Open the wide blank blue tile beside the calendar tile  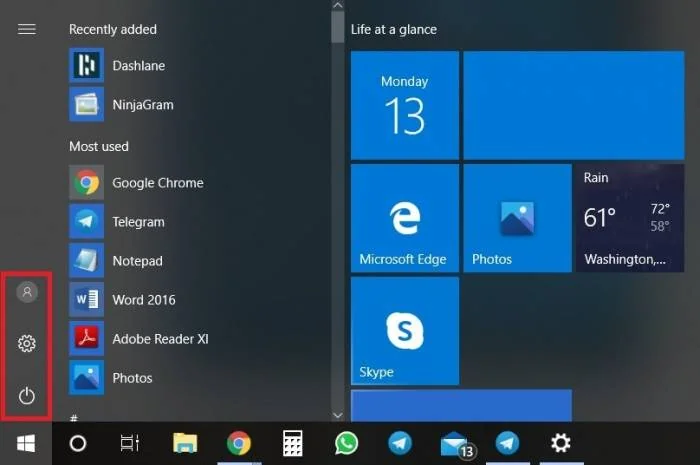coord(574,105)
